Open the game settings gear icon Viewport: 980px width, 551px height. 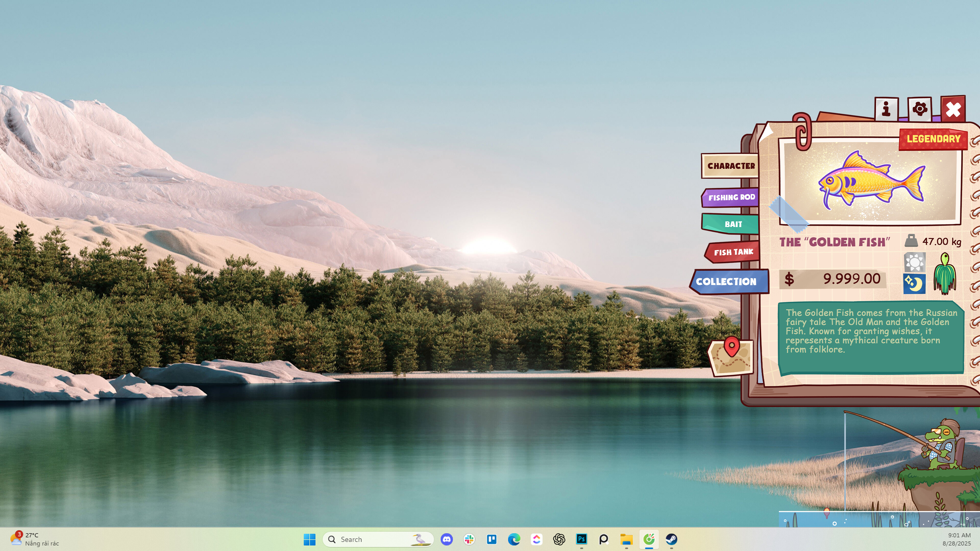point(920,109)
